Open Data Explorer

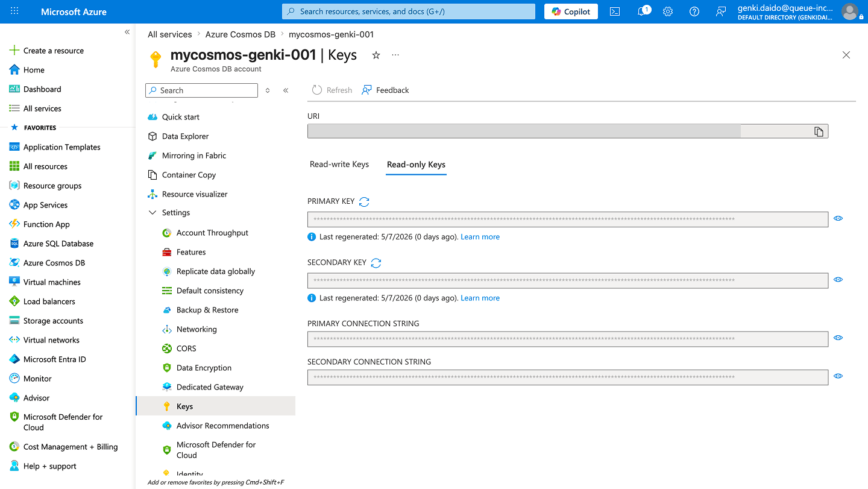pos(178,136)
